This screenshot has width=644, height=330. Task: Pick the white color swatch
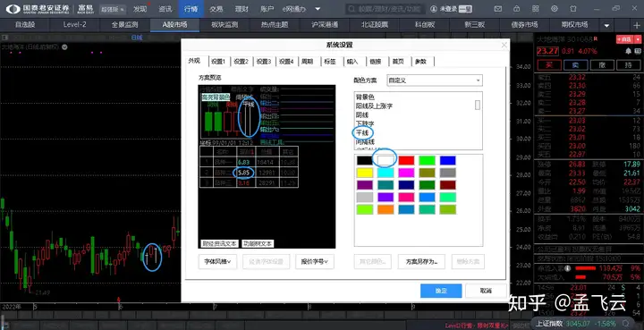386,160
